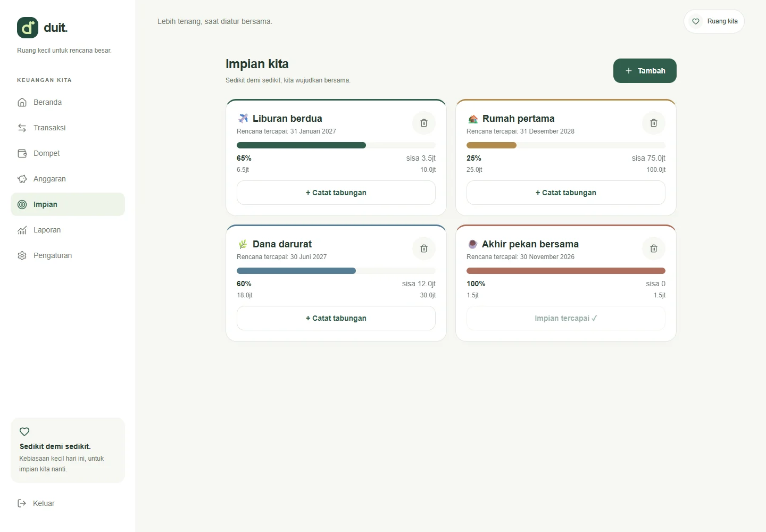
Task: Click Akhir pekan bersama progress bar
Action: pyautogui.click(x=566, y=271)
